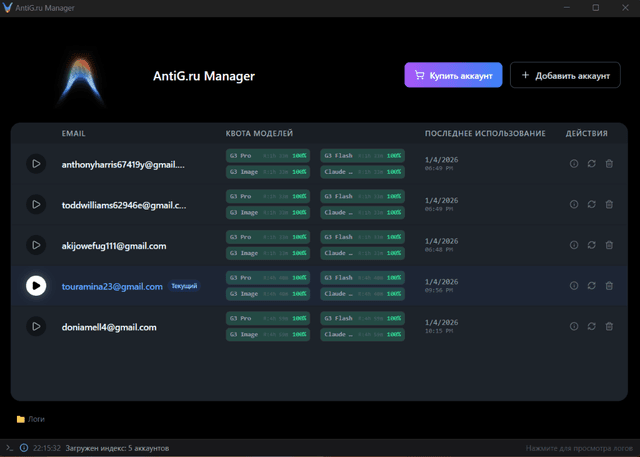Show info for touramina23 account
Image resolution: width=640 pixels, height=457 pixels.
574,286
